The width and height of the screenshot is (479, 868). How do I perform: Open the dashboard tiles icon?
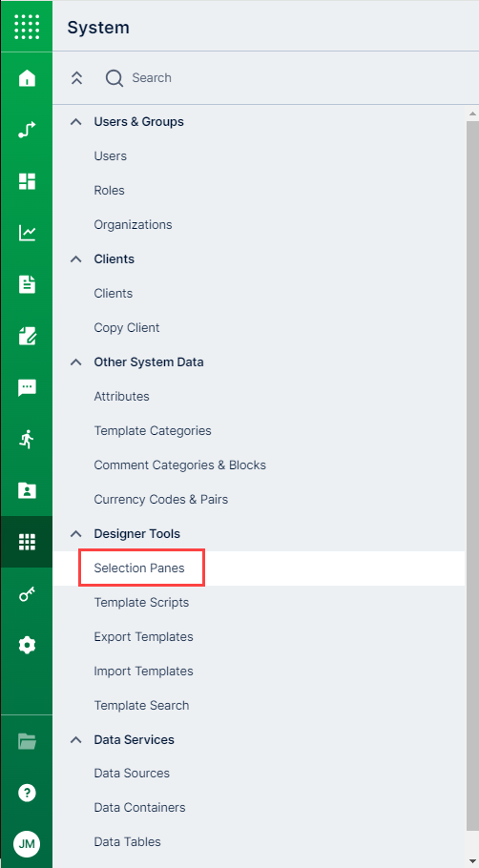coord(27,181)
